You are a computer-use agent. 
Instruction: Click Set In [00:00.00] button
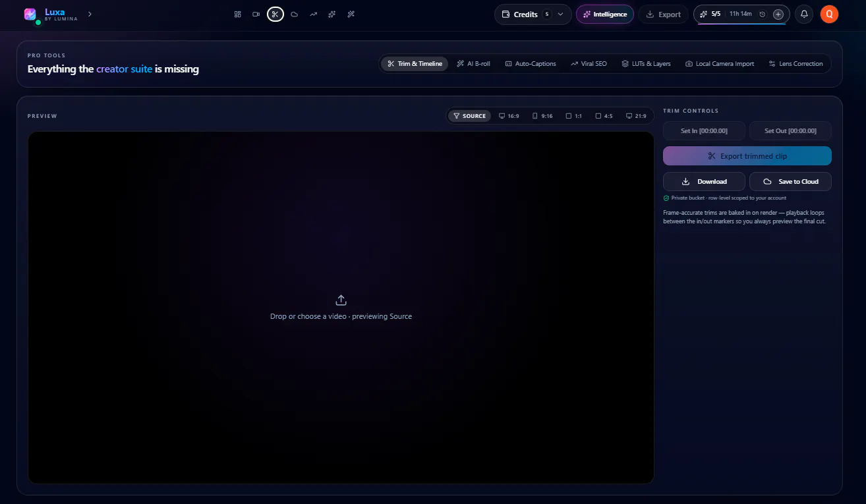[x=704, y=131]
